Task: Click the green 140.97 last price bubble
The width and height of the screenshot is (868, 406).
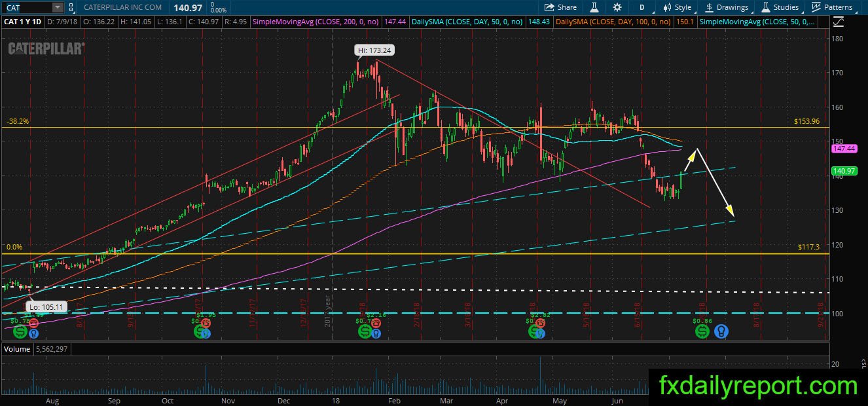Action: pyautogui.click(x=844, y=172)
